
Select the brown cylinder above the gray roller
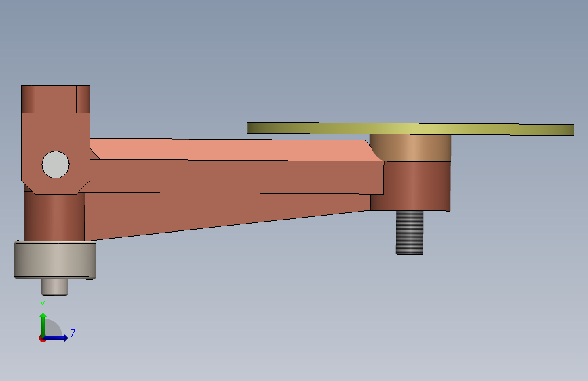click(x=54, y=217)
